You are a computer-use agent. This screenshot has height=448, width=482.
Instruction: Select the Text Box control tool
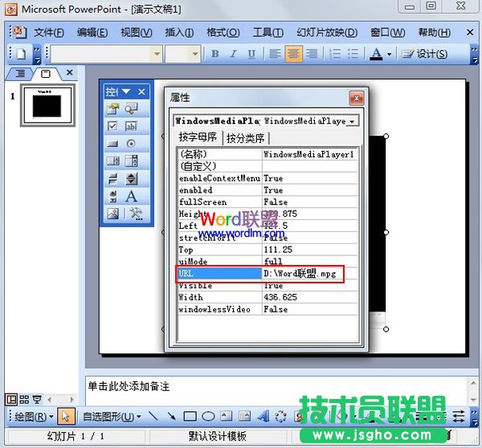pyautogui.click(x=131, y=126)
